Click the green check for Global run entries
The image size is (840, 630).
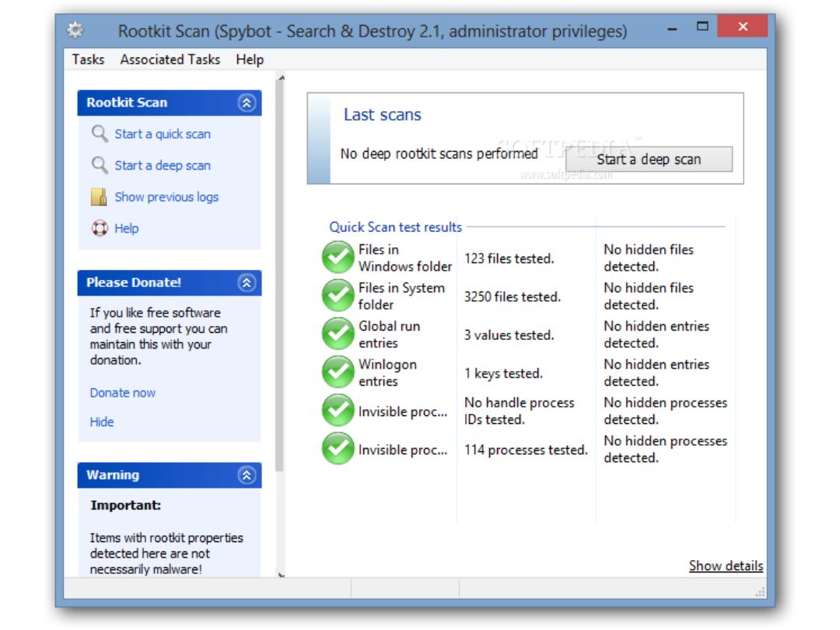(338, 334)
